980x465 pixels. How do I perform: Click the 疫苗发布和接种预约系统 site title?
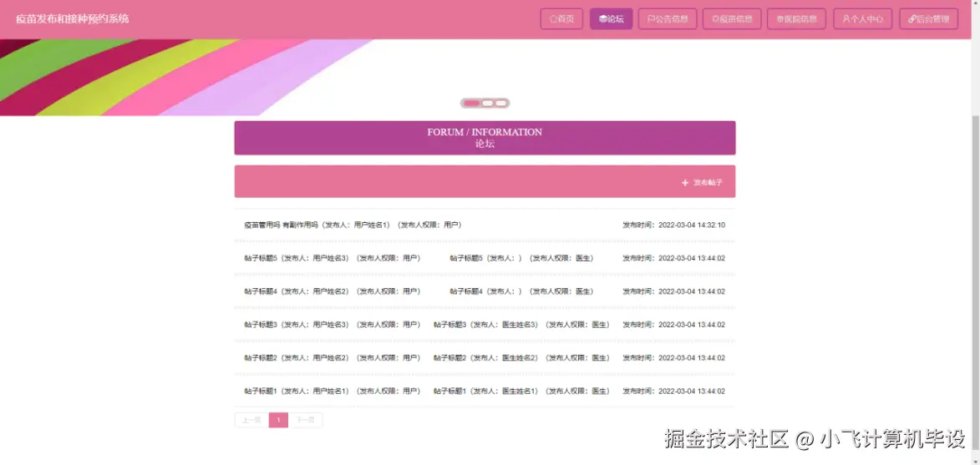point(73,18)
